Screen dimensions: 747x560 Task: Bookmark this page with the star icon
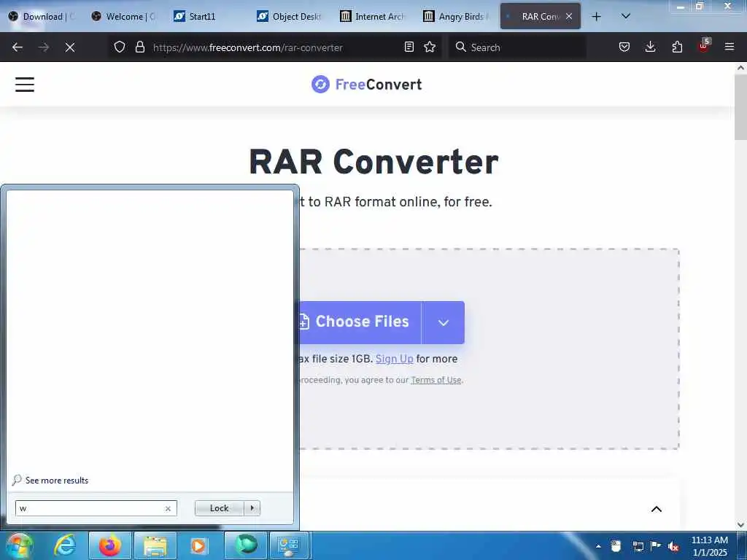[430, 47]
